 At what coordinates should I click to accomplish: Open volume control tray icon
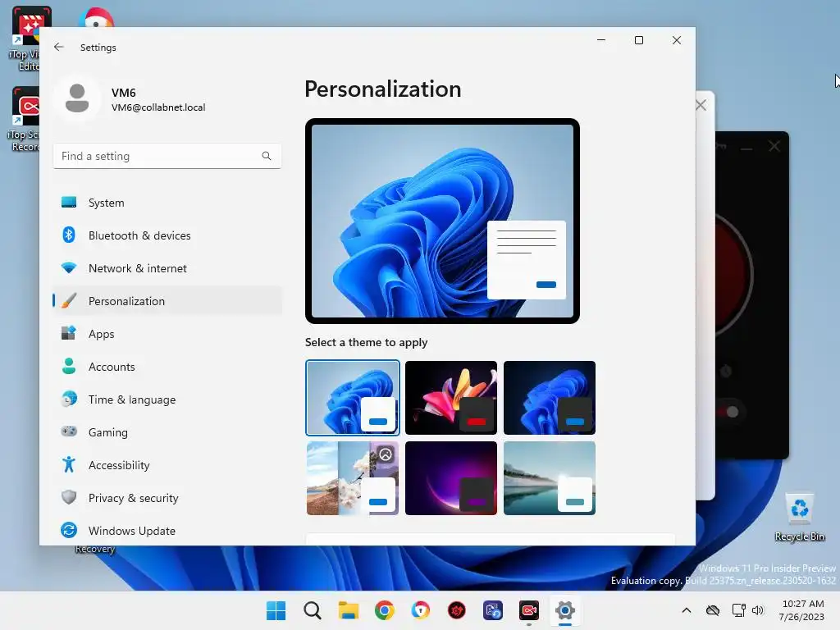coord(757,610)
